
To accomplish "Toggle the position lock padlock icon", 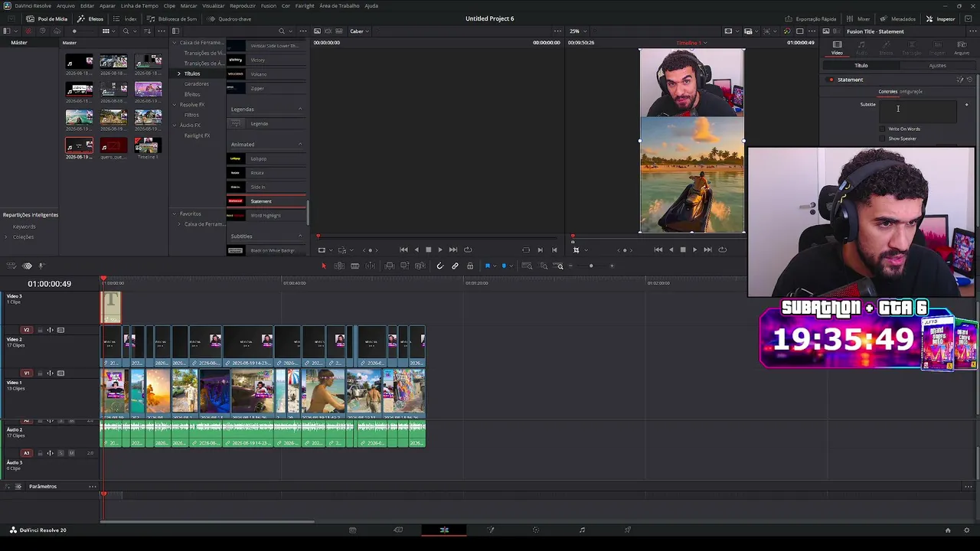I will tap(470, 266).
